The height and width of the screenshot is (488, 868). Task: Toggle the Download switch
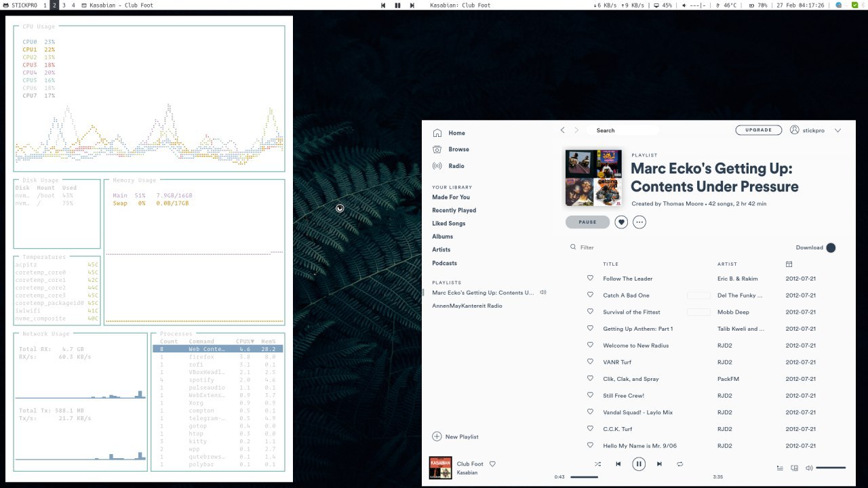point(831,247)
